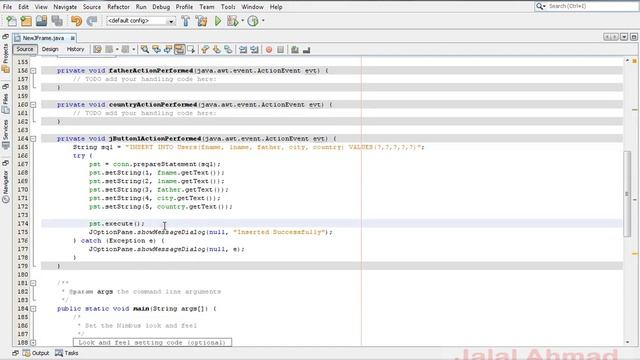640x360 pixels.
Task: Open the Services side panel
Action: pos(5,135)
